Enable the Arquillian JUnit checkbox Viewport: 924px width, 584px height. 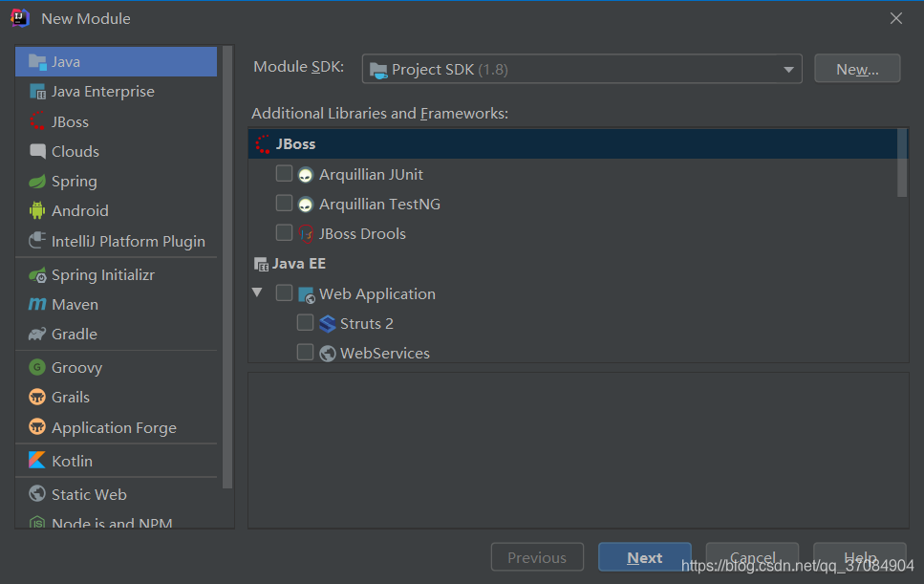click(x=284, y=173)
